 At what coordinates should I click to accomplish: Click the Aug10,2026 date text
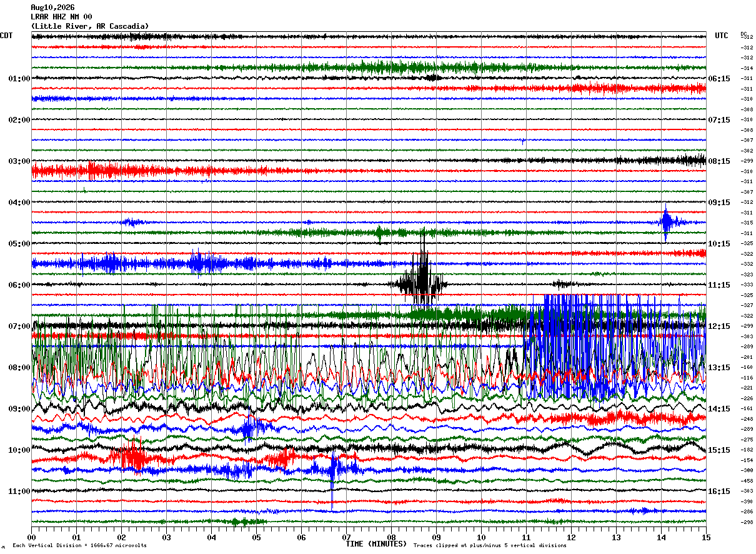click(52, 8)
